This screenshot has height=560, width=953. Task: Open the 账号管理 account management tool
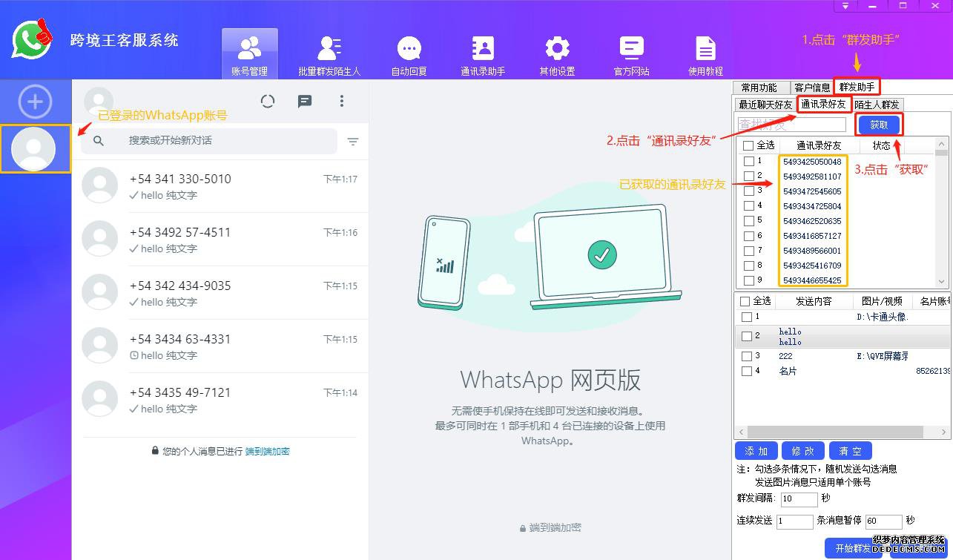pos(249,52)
